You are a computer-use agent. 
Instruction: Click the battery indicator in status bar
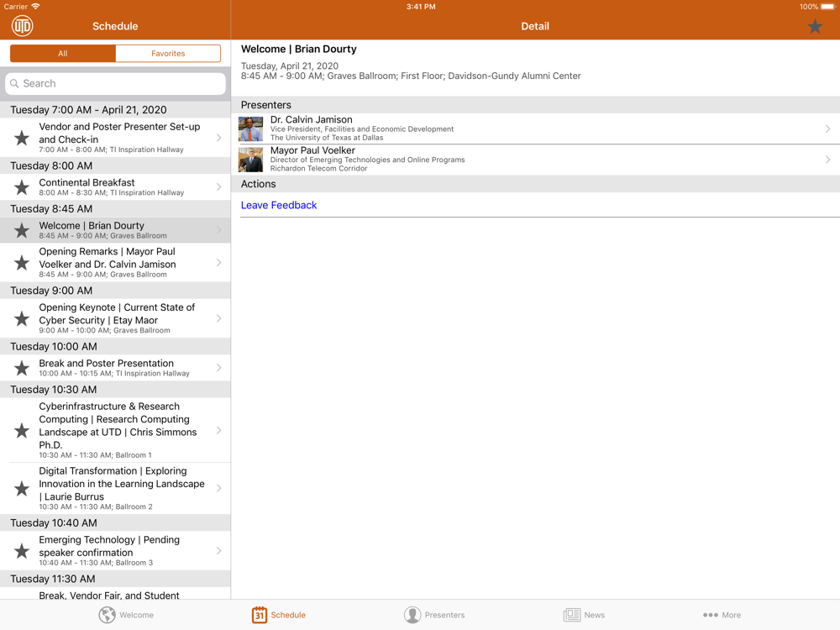(827, 7)
